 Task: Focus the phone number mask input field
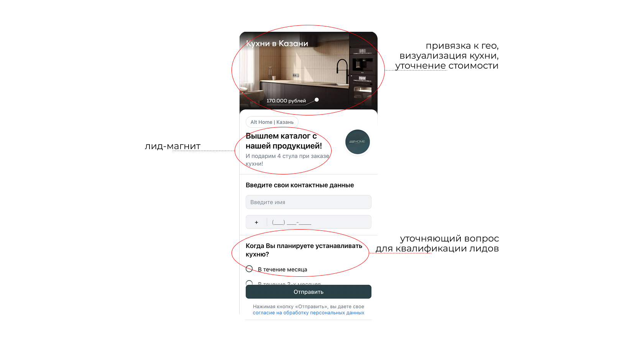(x=319, y=222)
